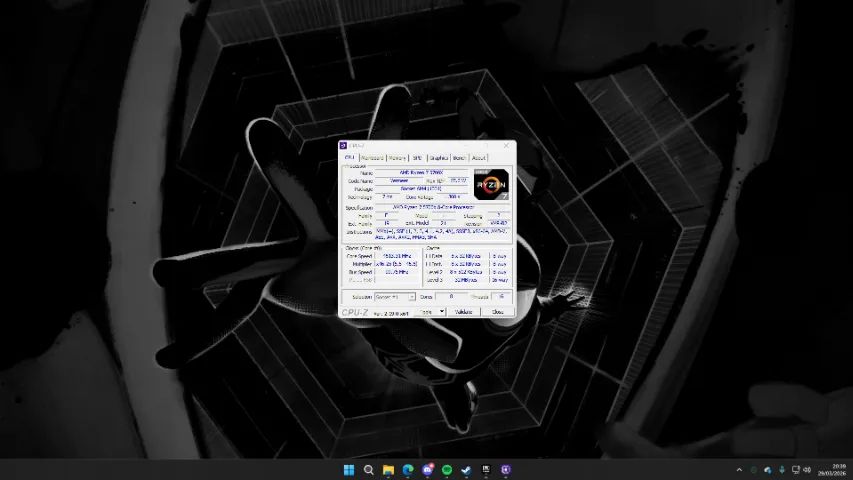Screen dimensions: 853x480
Task: Click the Threads count field
Action: (x=501, y=297)
